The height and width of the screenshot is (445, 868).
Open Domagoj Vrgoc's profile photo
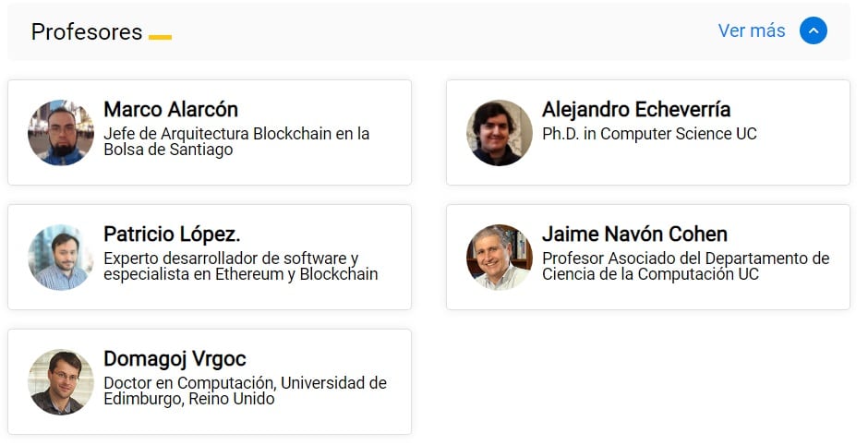(61, 382)
